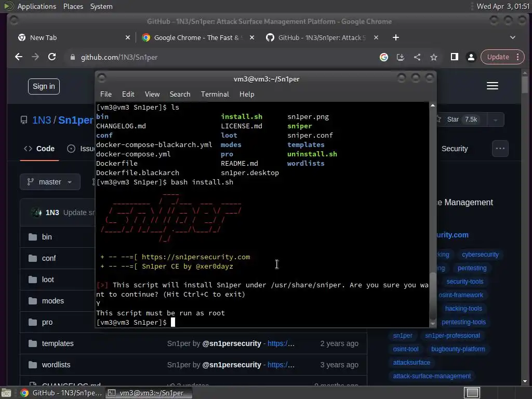The height and width of the screenshot is (399, 532).
Task: Click the osint-tool topic tag
Action: [x=405, y=349]
